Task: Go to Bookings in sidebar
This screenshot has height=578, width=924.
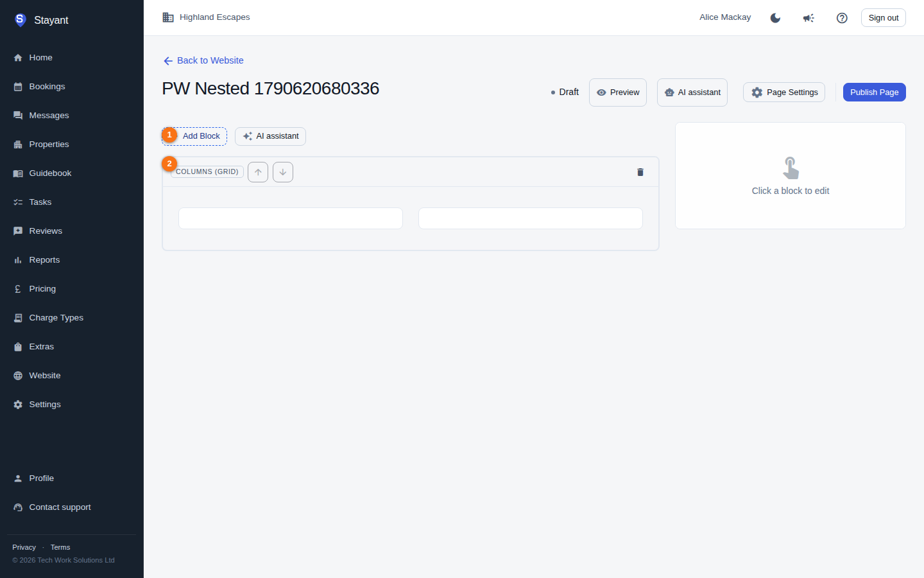Action: click(72, 87)
